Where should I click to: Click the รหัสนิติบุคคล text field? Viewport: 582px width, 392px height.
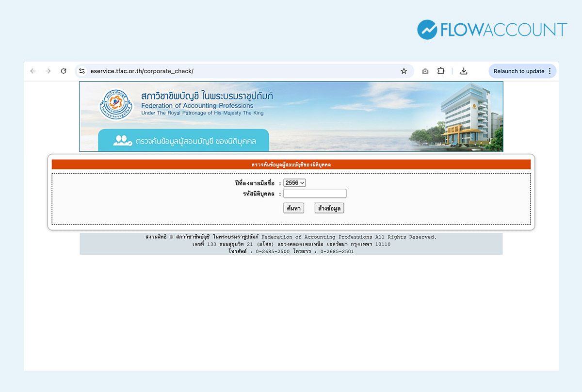pyautogui.click(x=315, y=194)
